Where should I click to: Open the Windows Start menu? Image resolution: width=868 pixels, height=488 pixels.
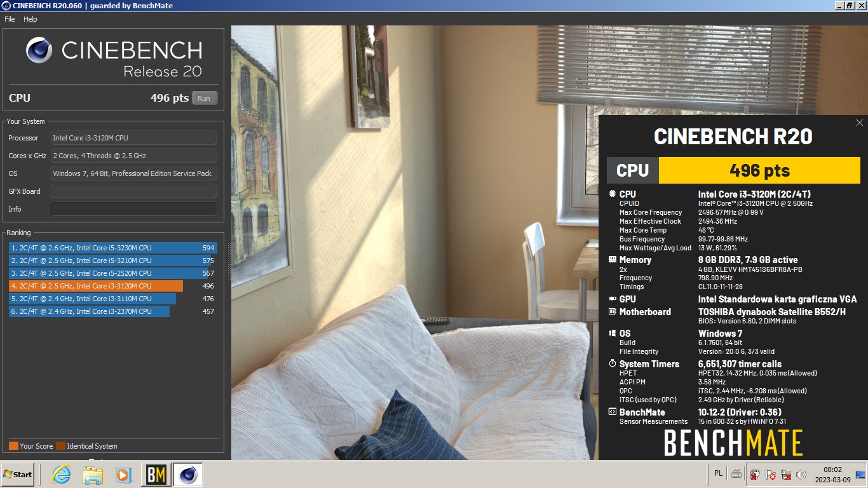point(18,475)
